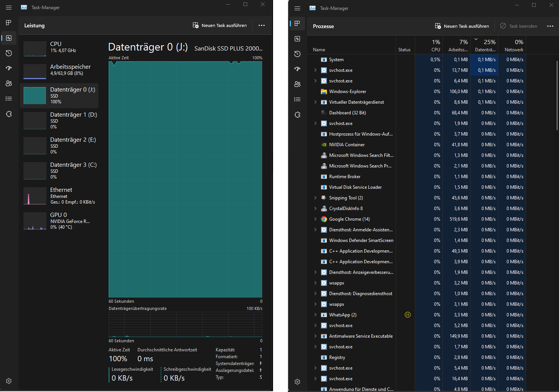Click Neuen Task ausführen in Leistung window
This screenshot has width=559, height=392.
220,25
